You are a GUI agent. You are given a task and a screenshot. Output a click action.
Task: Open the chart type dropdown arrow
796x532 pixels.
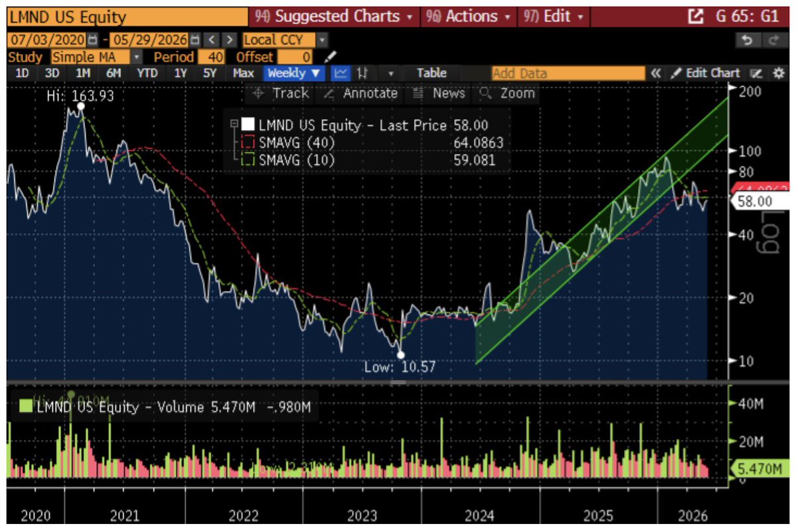(390, 74)
